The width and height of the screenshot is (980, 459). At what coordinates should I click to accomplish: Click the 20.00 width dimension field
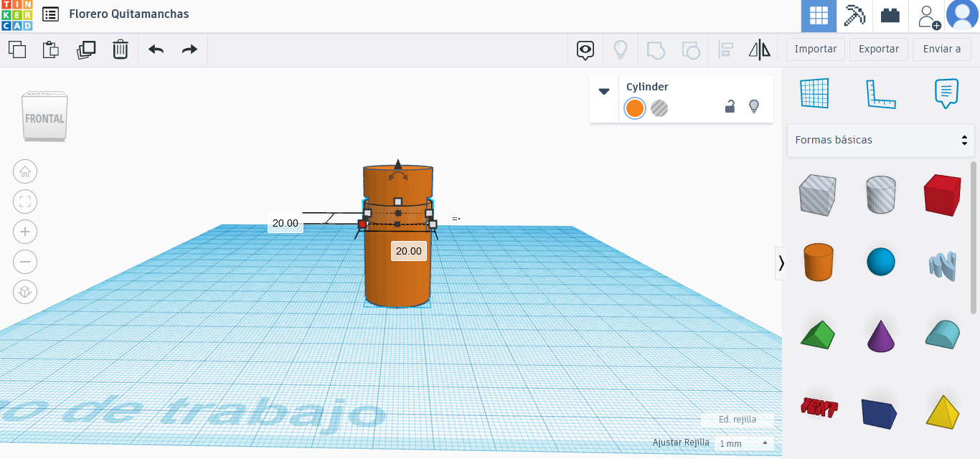coord(286,223)
